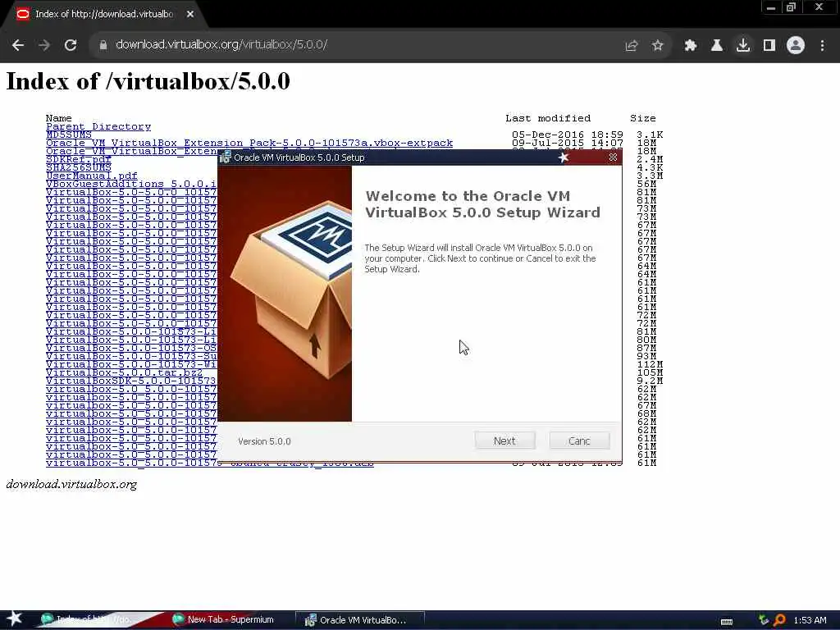Click the orange magnifier tray icon
840x630 pixels.
click(780, 620)
